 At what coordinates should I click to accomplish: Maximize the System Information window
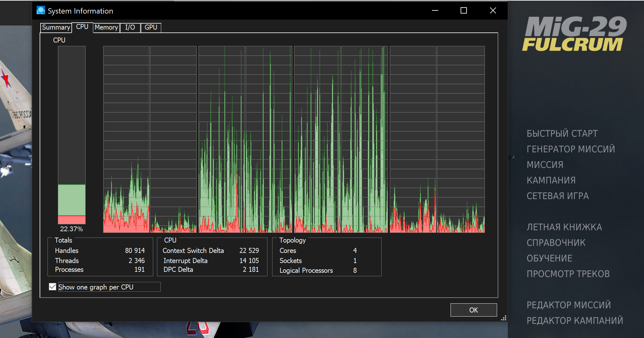464,10
